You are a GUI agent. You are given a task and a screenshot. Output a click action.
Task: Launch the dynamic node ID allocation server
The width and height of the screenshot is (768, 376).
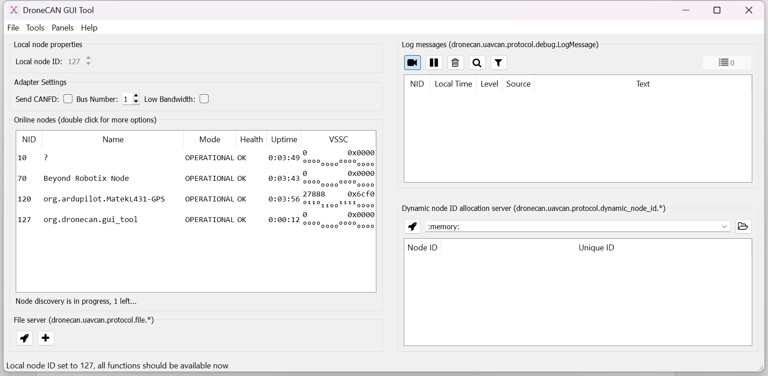pos(412,227)
